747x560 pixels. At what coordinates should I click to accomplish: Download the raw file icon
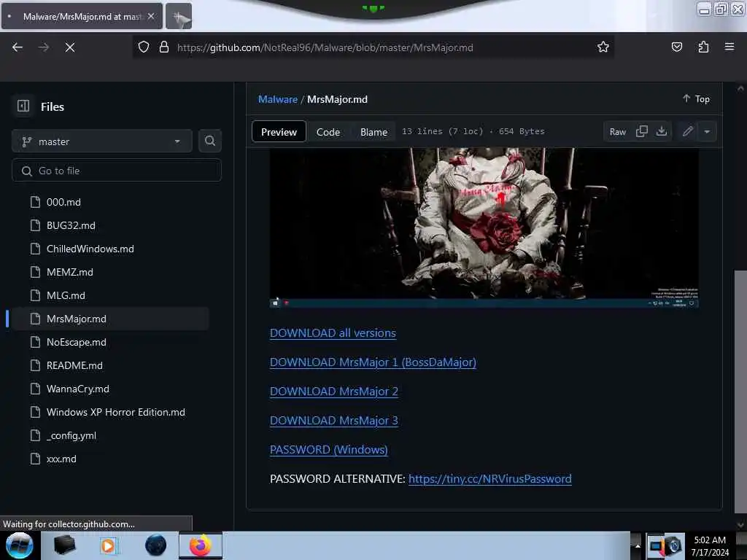pos(661,131)
